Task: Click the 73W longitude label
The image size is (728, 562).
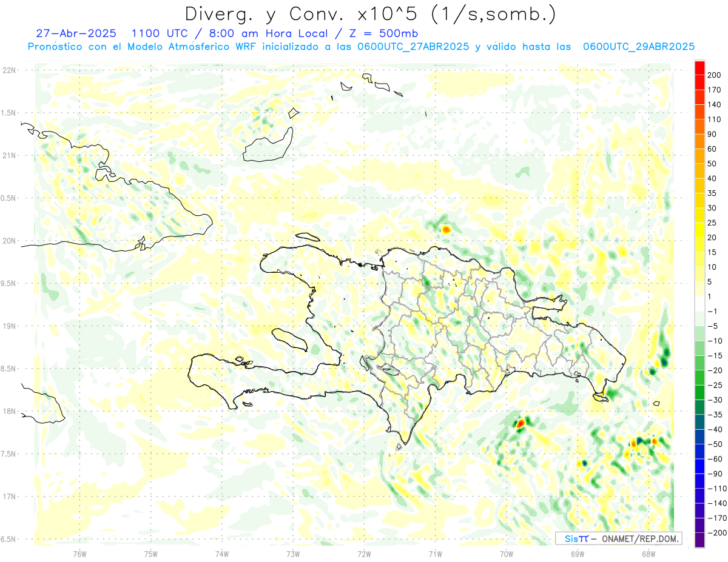Action: [x=293, y=554]
